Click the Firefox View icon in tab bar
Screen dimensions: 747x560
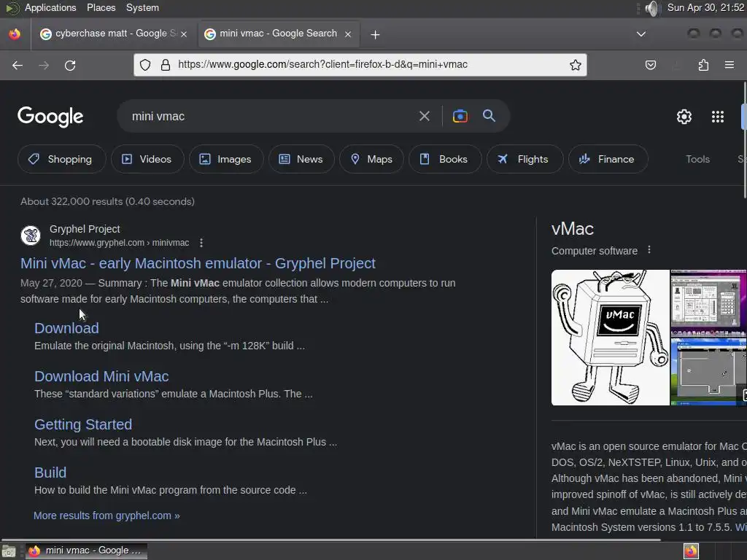(15, 34)
